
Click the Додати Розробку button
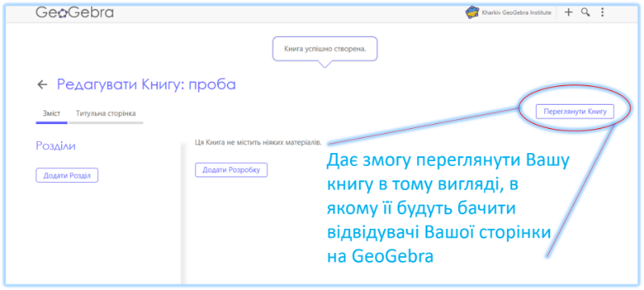[x=231, y=170]
